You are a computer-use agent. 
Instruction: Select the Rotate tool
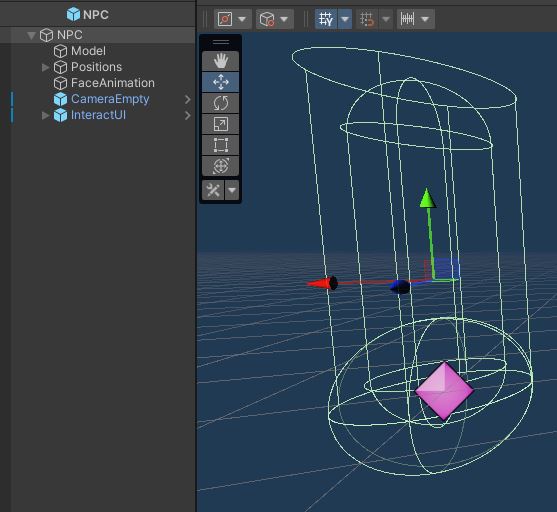coord(220,103)
